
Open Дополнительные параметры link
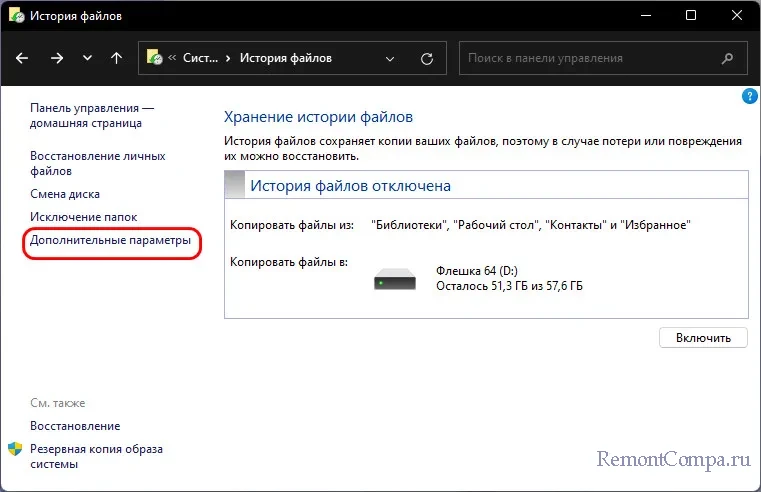coord(110,241)
